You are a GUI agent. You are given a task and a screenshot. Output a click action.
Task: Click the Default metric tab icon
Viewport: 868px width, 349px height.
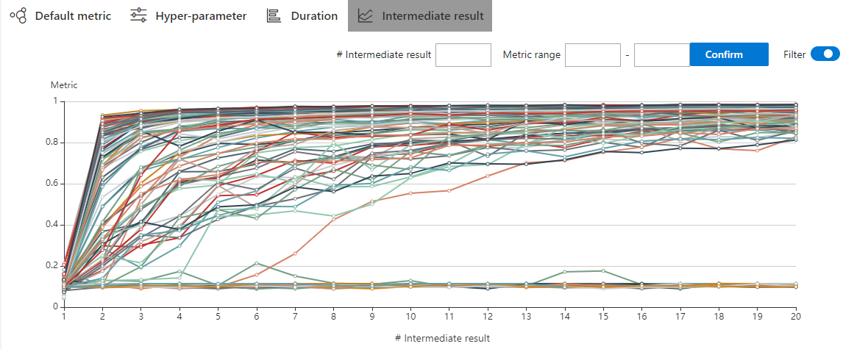[x=18, y=15]
